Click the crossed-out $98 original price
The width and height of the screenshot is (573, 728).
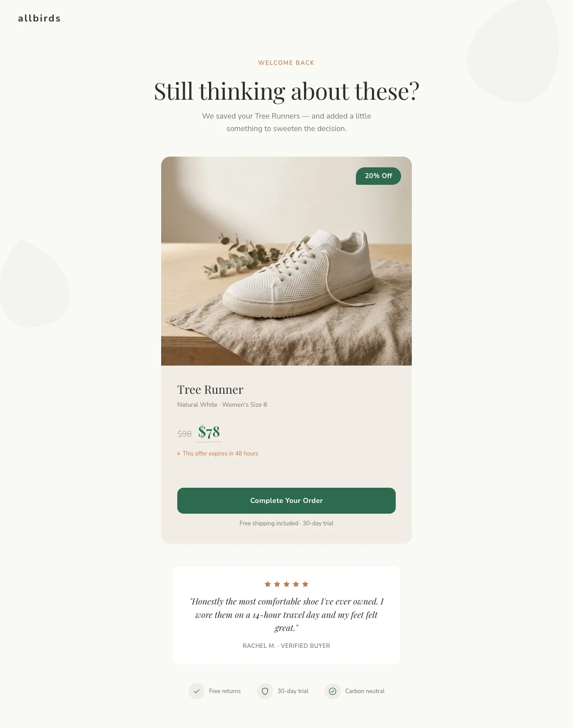click(184, 434)
